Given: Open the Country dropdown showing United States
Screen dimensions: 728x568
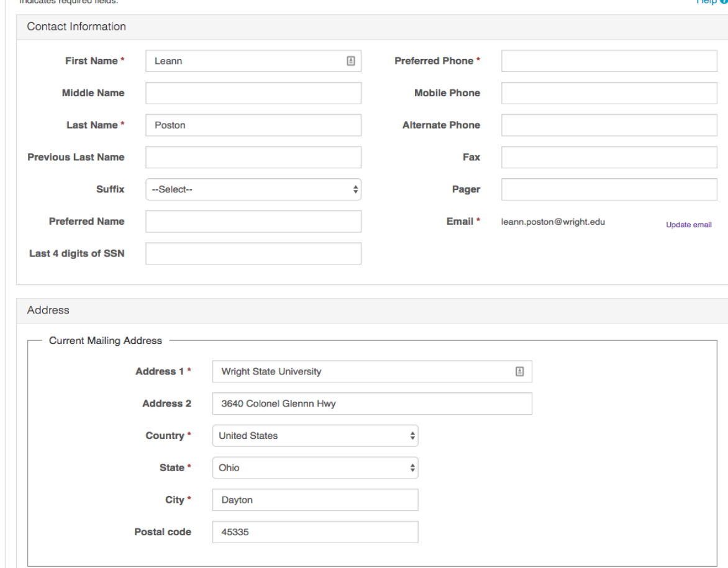Looking at the screenshot, I should pos(316,436).
